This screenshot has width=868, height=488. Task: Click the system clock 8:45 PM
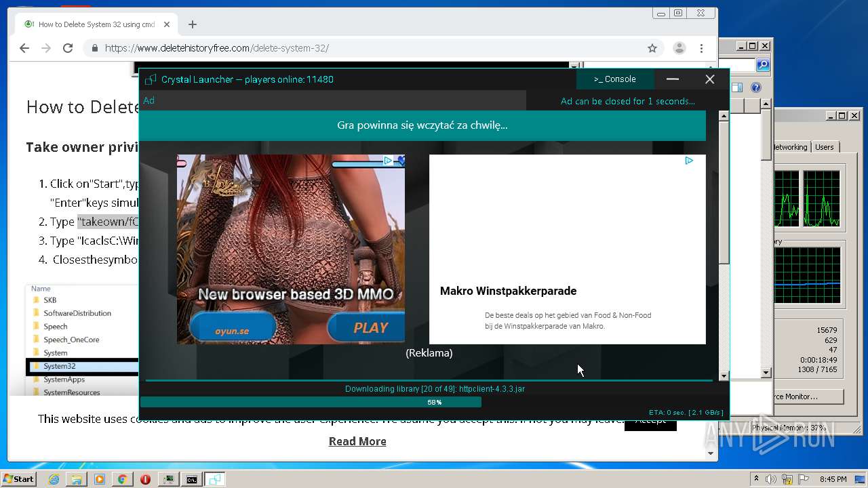pyautogui.click(x=833, y=479)
